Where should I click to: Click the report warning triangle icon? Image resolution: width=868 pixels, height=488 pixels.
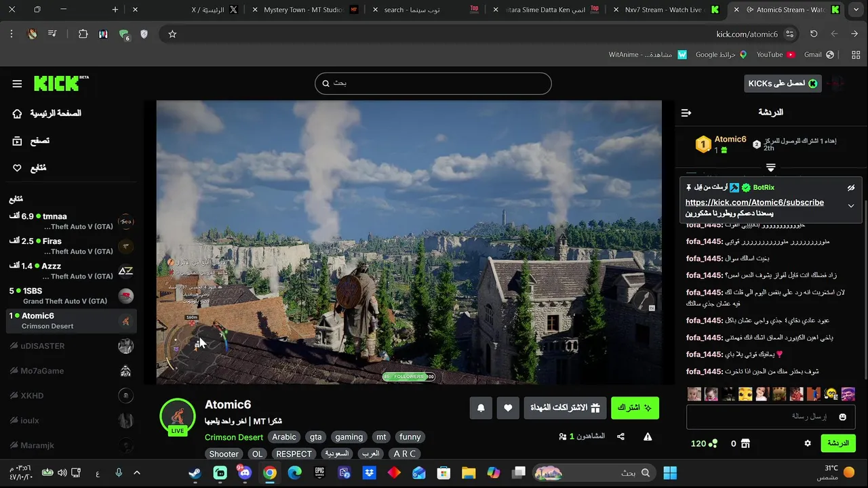(x=648, y=436)
